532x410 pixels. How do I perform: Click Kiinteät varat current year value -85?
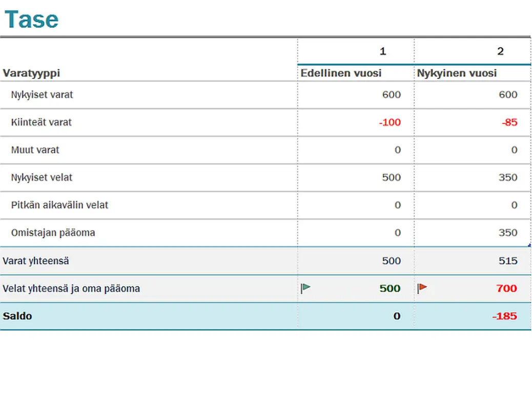(x=509, y=122)
